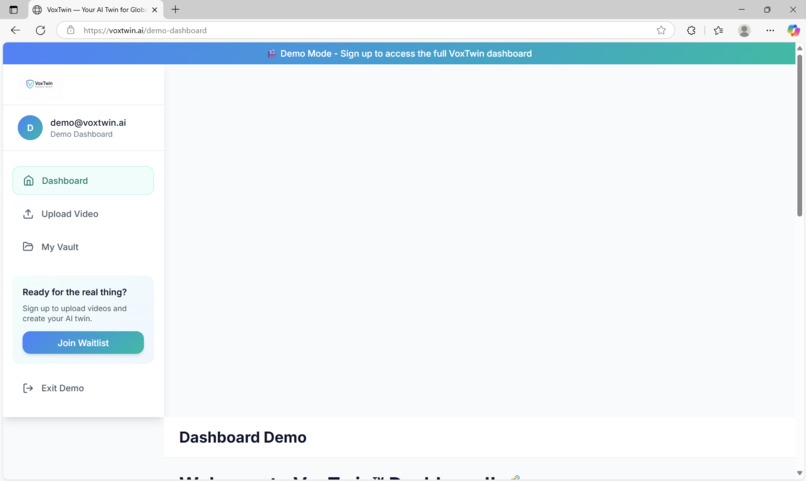The image size is (806, 481).
Task: Open the tab actions menu icon
Action: (14, 10)
